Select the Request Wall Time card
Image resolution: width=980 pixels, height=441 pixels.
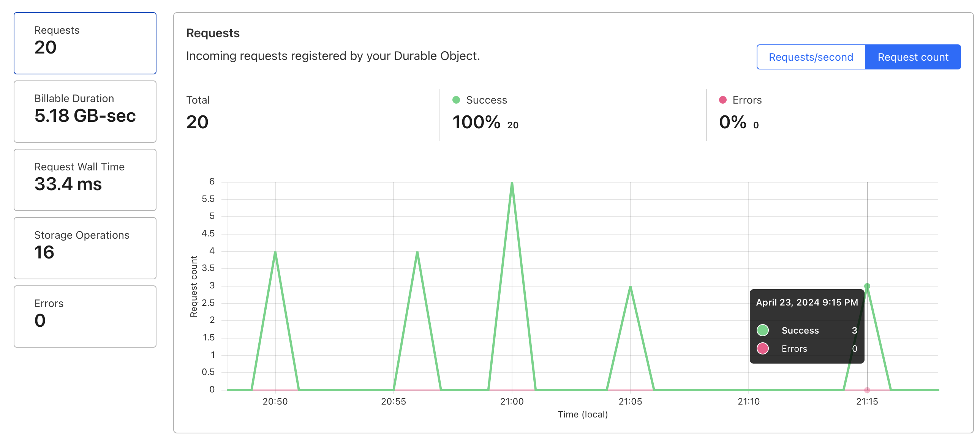click(85, 180)
